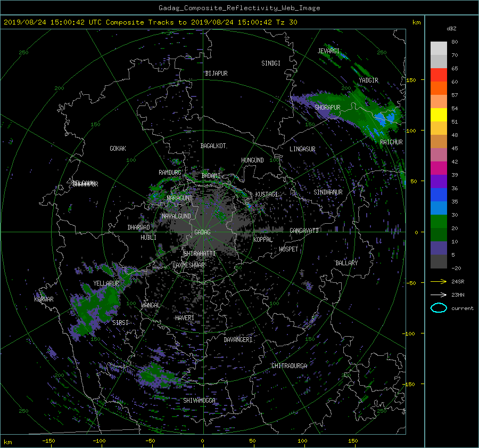This screenshot has height=448, width=479.
Task: Click the SHIRAHATTI city label
Action: tap(200, 253)
